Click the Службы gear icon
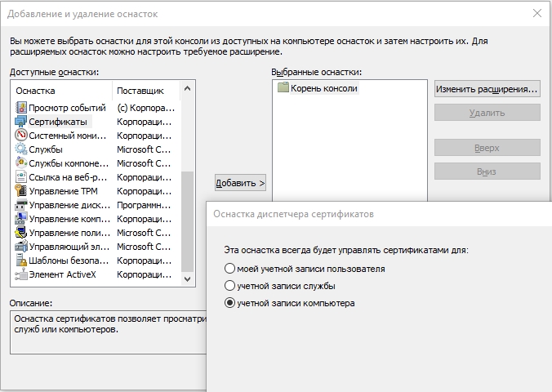552x392 pixels. click(x=21, y=149)
